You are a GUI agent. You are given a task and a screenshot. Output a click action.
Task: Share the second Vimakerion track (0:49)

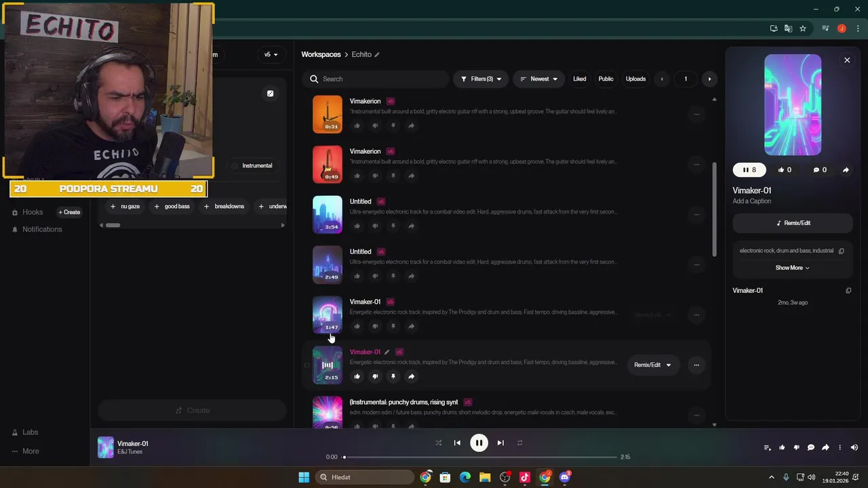[411, 176]
